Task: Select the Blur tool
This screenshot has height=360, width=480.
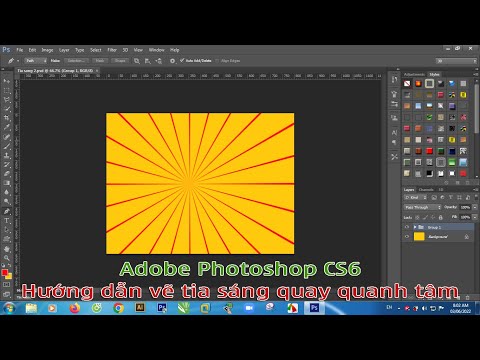Action: 7,192
